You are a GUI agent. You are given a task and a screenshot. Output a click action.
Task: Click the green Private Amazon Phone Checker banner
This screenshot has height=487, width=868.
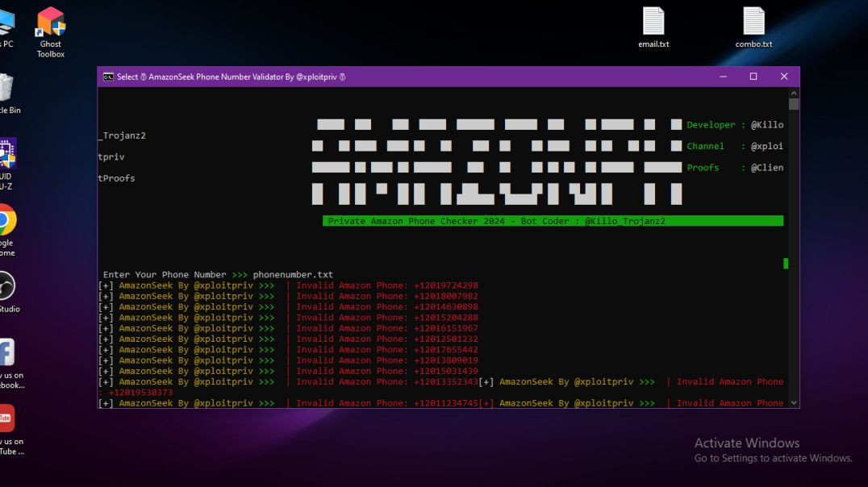click(x=553, y=221)
